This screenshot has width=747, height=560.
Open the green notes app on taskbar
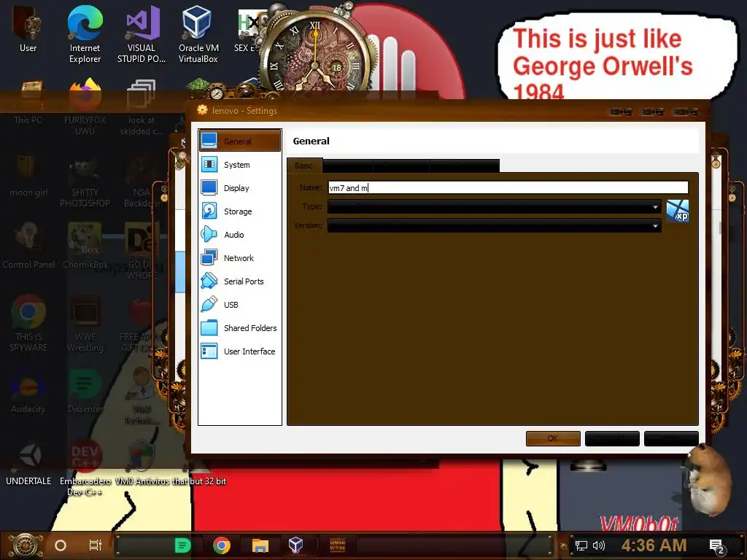click(182, 545)
